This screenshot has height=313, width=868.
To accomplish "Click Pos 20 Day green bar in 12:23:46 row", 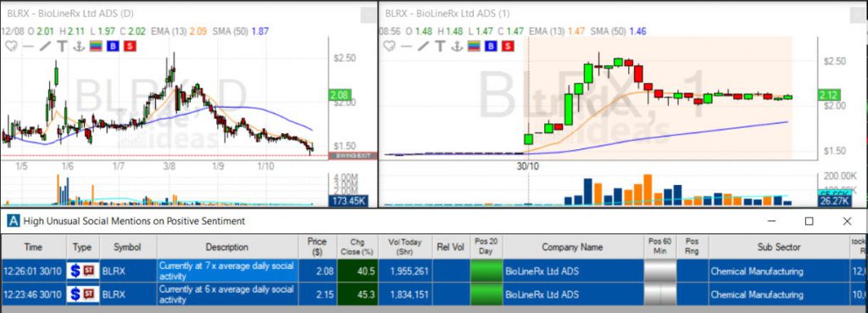I will click(486, 294).
